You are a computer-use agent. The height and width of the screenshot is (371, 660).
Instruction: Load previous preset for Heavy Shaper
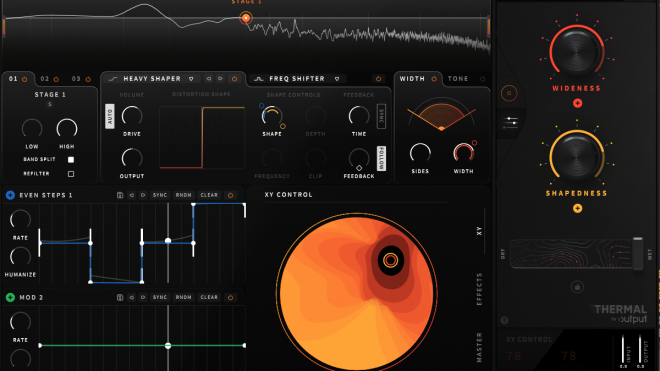click(x=209, y=79)
